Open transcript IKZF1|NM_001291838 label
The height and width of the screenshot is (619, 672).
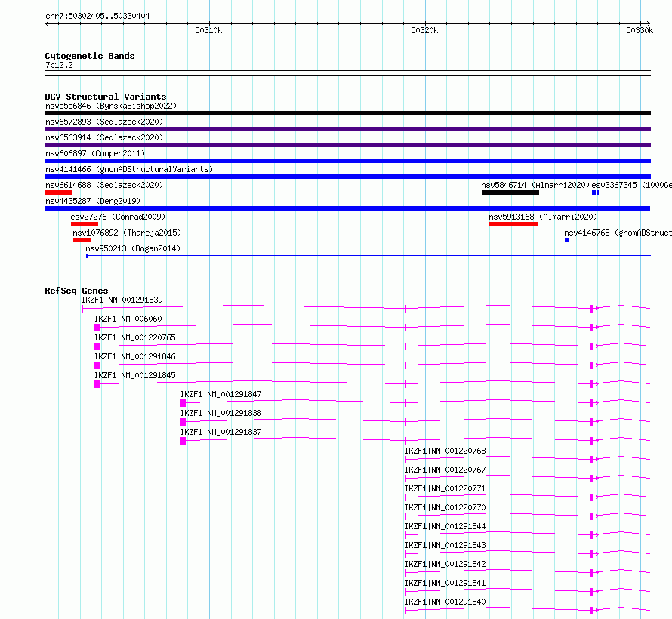point(221,413)
